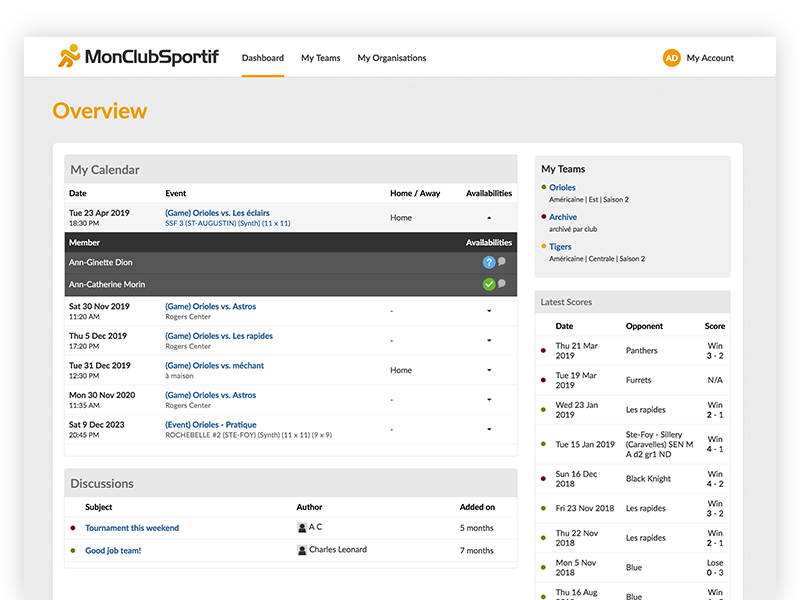Image resolution: width=800 pixels, height=600 pixels.
Task: Click red dot next to Tournament this weekend
Action: click(x=73, y=528)
